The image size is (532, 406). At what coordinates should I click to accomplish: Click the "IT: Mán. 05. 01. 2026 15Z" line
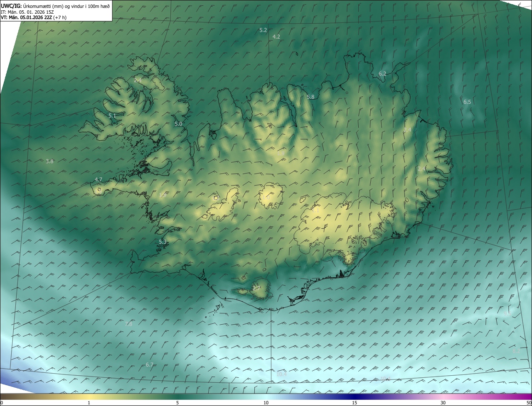pos(27,12)
